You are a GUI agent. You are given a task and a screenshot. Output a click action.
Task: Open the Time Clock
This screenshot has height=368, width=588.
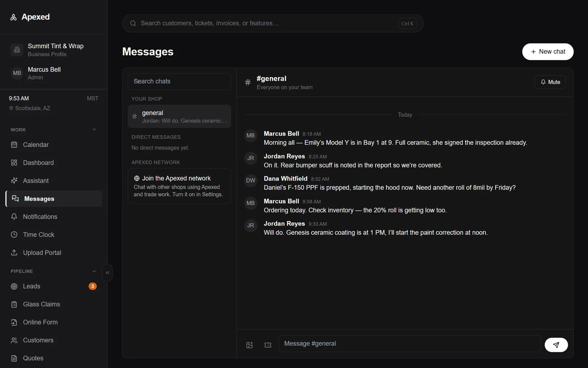(x=54, y=235)
